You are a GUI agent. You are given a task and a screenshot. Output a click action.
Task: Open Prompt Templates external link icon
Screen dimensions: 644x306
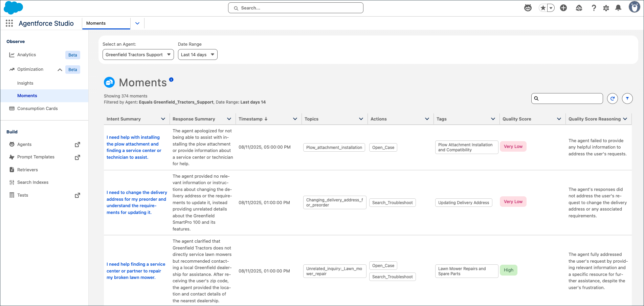click(77, 157)
